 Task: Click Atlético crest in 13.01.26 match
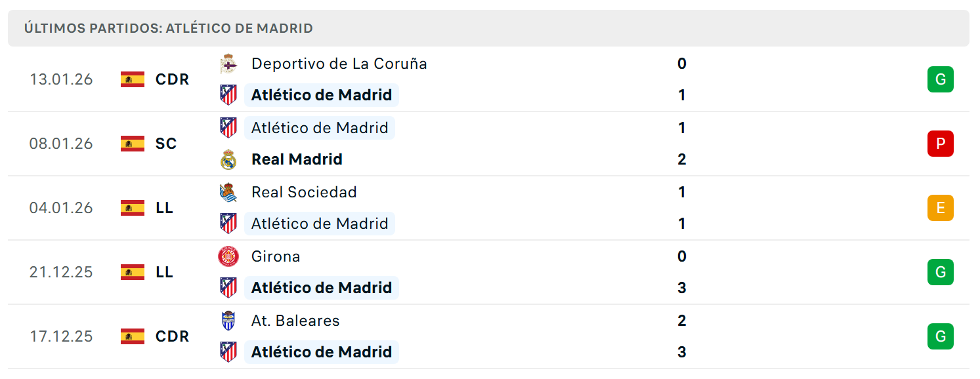click(x=228, y=95)
